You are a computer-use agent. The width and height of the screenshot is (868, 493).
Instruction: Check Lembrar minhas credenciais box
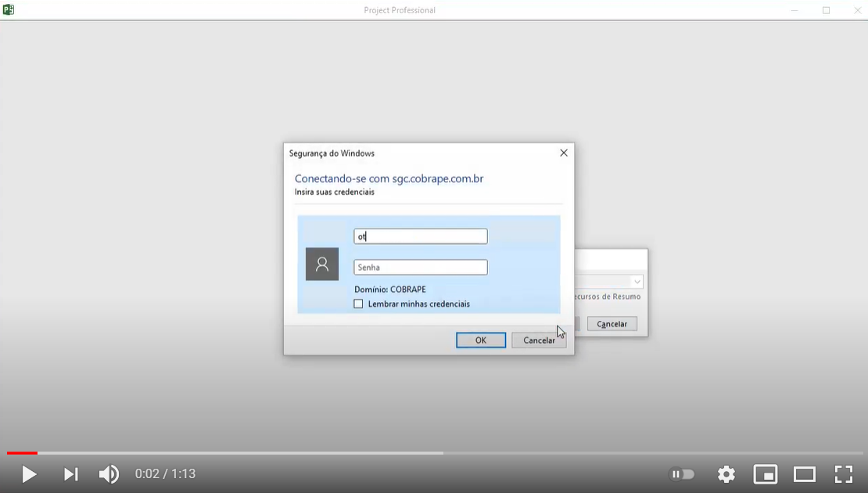(359, 304)
